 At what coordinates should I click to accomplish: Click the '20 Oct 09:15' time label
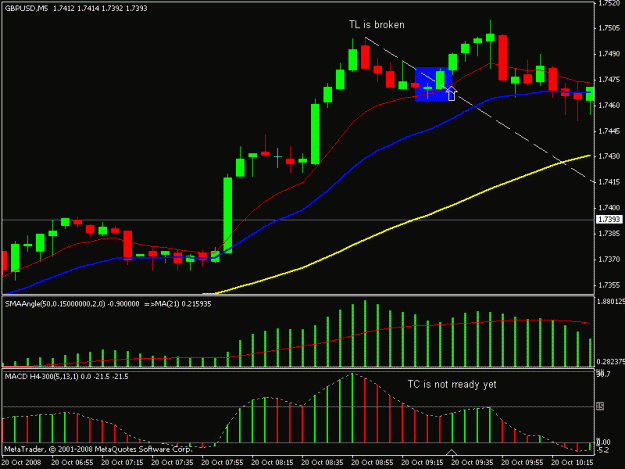coord(422,463)
